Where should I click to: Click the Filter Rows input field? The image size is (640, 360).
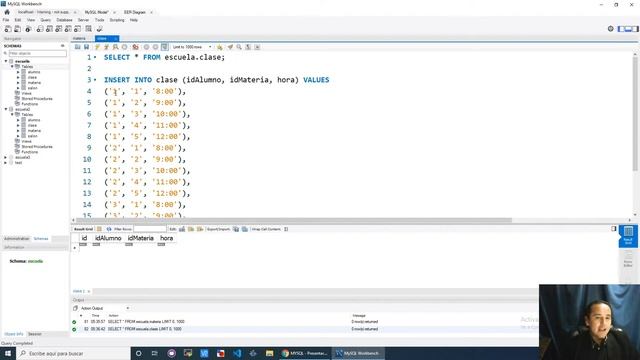(150, 229)
